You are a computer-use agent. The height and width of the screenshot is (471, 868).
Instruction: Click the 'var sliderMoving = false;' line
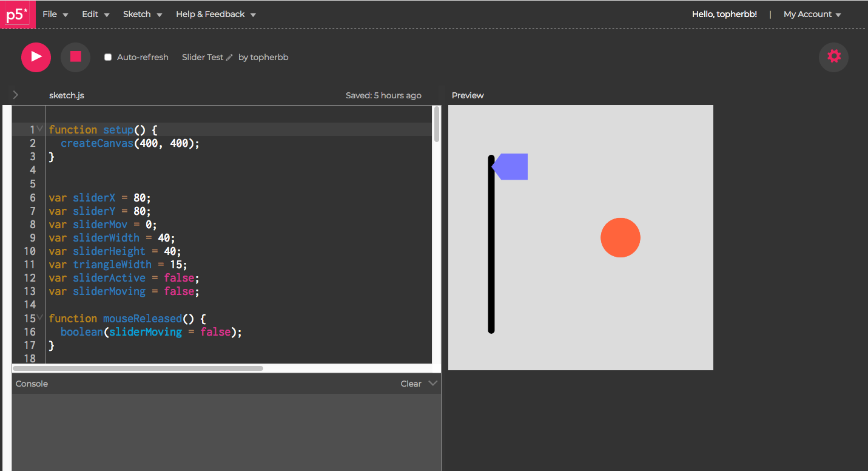tap(124, 291)
